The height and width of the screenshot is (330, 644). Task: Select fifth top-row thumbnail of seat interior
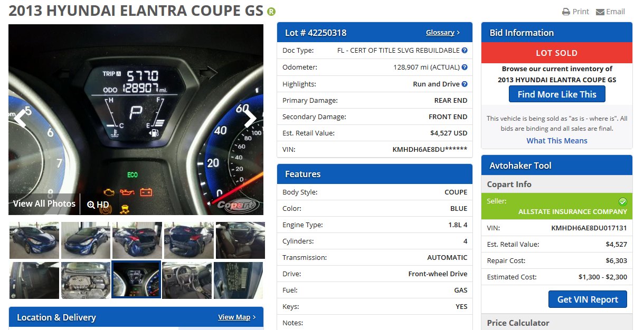tap(240, 240)
